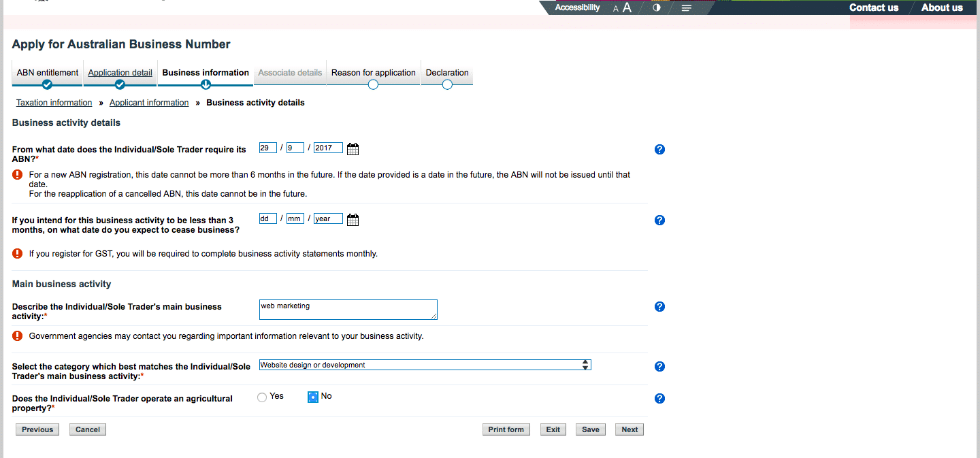Go to the Application detail tab
This screenshot has width=980, height=458.
120,73
